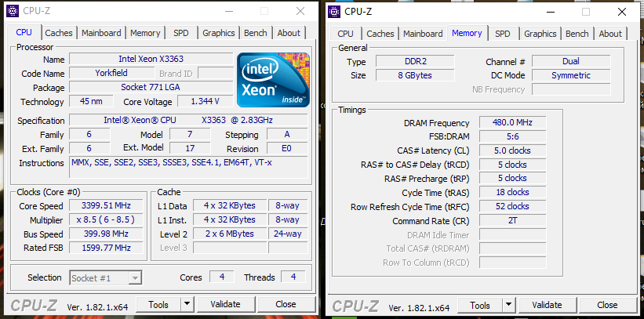Open the Bench tab in the right CPU-Z window
Image resolution: width=644 pixels, height=319 pixels.
point(577,34)
